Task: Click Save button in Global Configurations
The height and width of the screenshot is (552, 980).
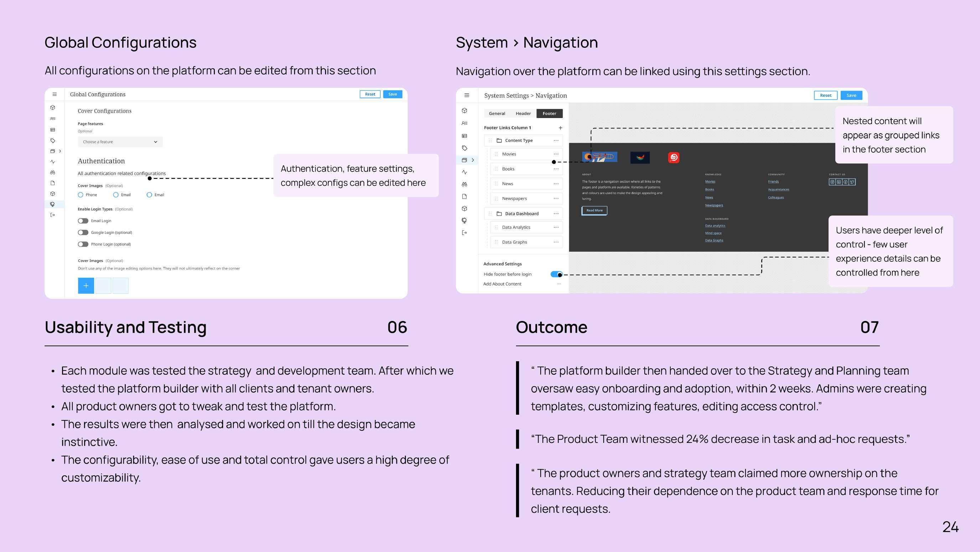Action: [x=393, y=94]
